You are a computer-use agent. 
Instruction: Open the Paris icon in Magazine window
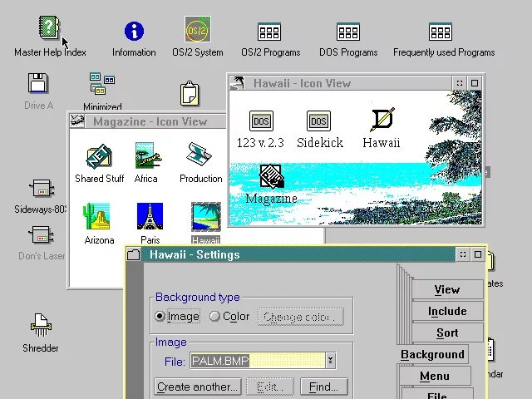[x=150, y=216]
